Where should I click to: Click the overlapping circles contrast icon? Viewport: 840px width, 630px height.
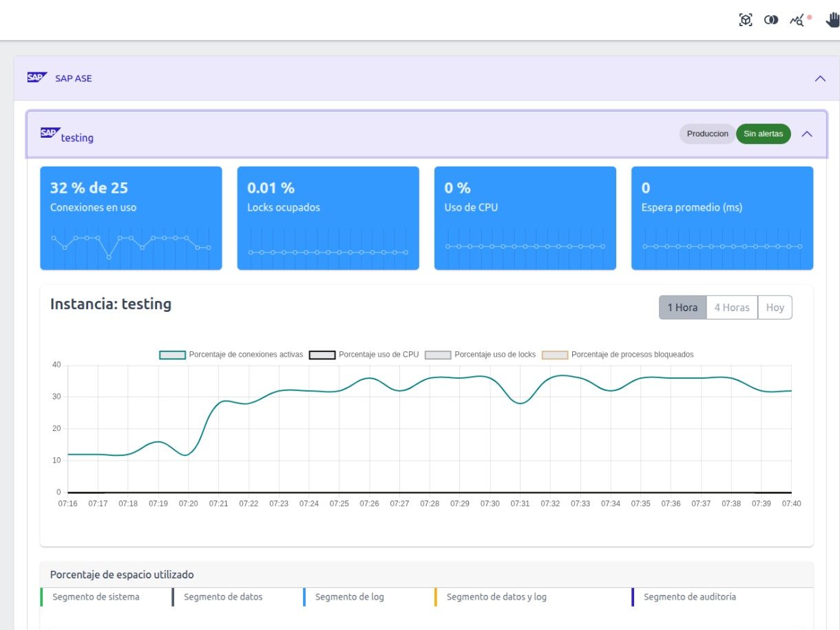[x=772, y=20]
